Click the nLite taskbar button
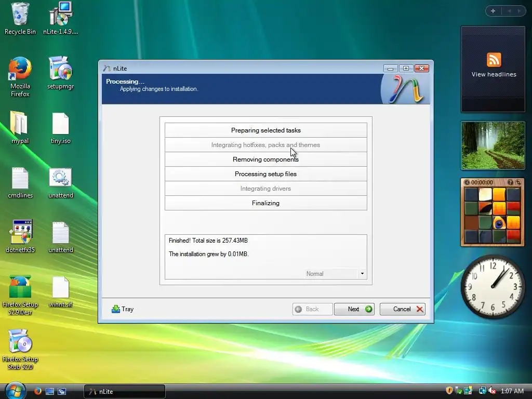This screenshot has width=532, height=399. pyautogui.click(x=125, y=392)
